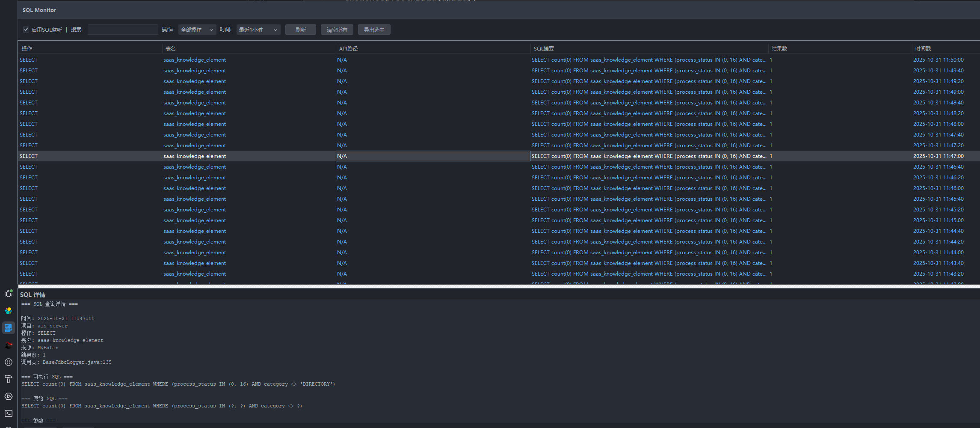The image size is (980, 428).
Task: Open the SQL Monitor panel icon
Action: pyautogui.click(x=8, y=328)
